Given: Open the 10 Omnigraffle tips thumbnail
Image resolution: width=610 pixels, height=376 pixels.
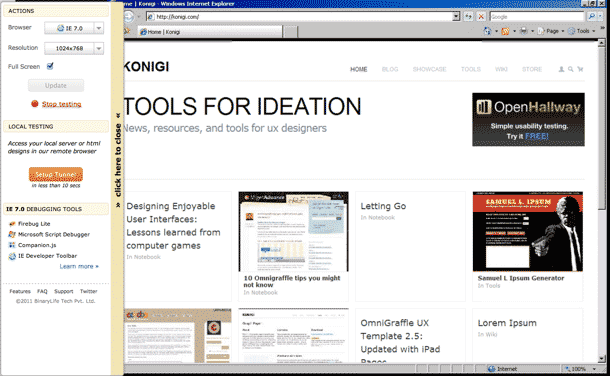Looking at the screenshot, I should click(x=293, y=232).
